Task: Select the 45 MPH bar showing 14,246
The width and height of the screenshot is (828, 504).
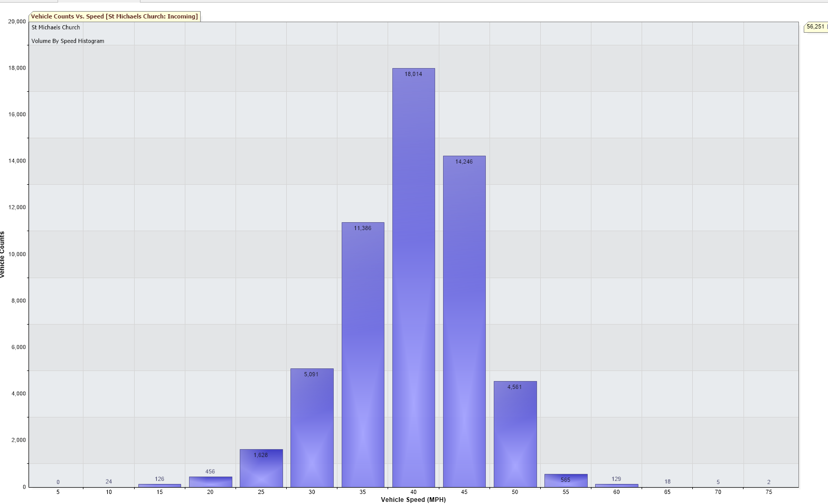Action: point(464,321)
